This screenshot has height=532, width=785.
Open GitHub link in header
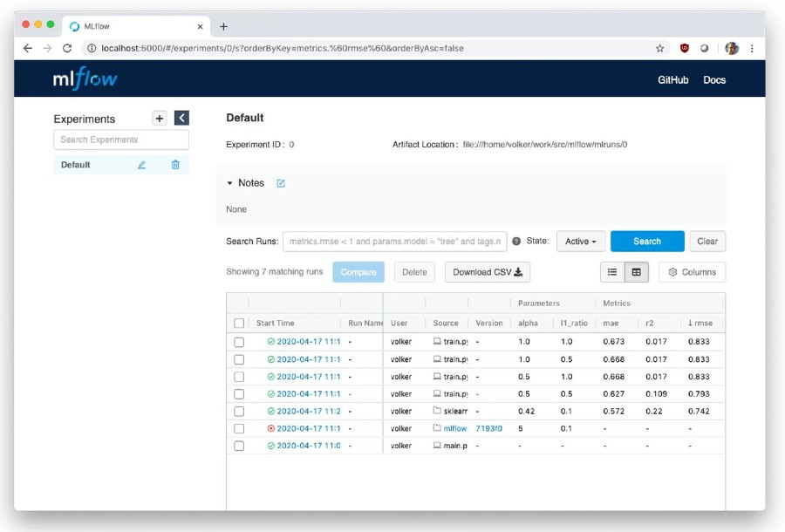point(672,80)
